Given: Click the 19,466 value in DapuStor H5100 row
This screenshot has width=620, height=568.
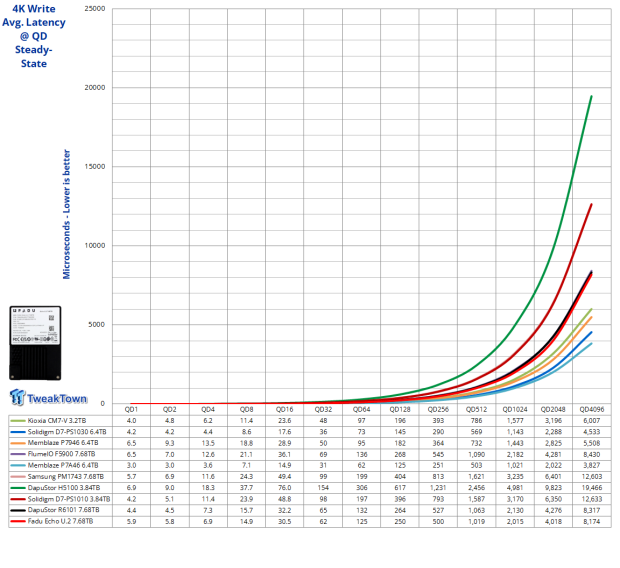Looking at the screenshot, I should [x=592, y=488].
